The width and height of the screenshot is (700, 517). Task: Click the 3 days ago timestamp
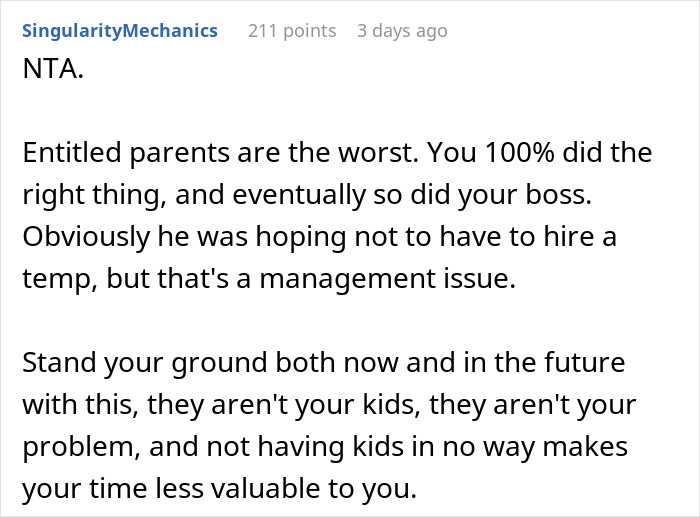(x=402, y=31)
